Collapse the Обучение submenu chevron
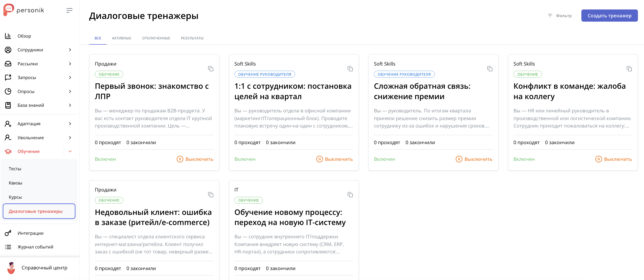 [x=70, y=151]
